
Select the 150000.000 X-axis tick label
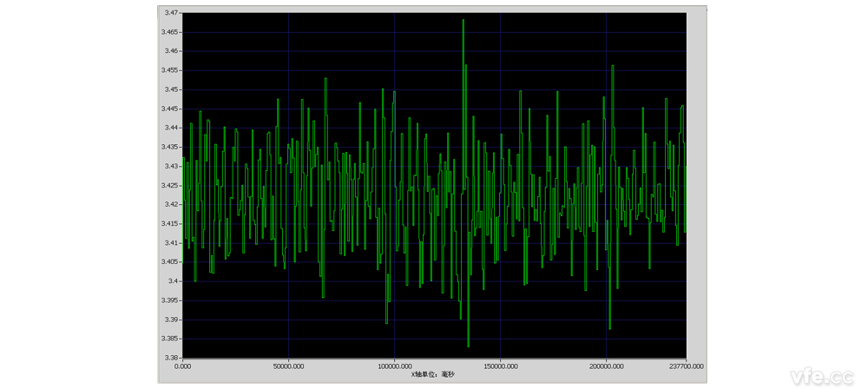click(x=501, y=366)
